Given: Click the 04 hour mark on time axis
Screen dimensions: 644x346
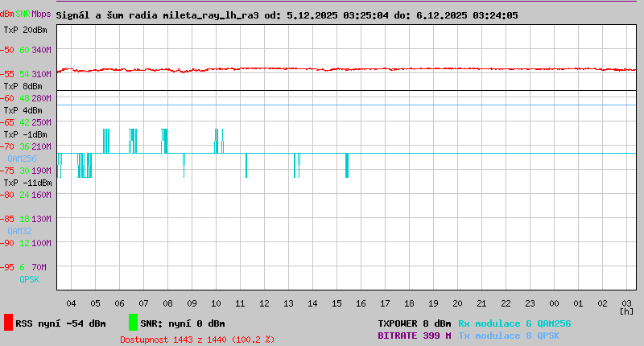Looking at the screenshot, I should click(x=71, y=303).
